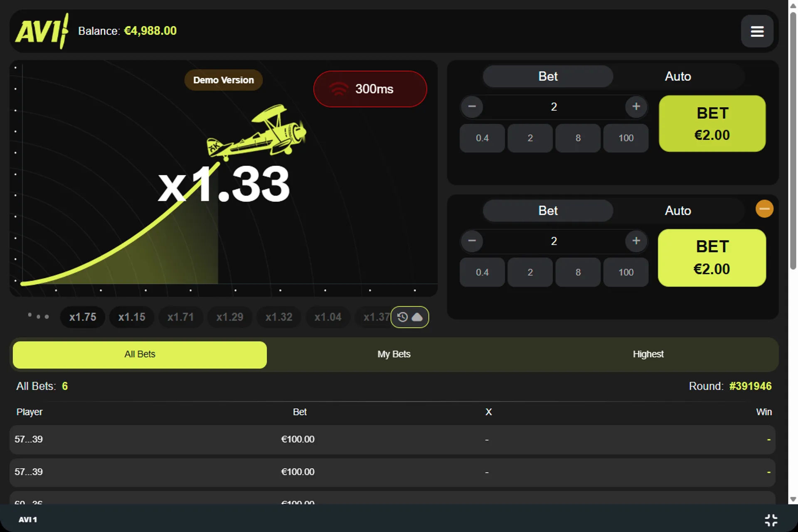798x532 pixels.
Task: Click the x1.04 history multiplier
Action: (x=328, y=317)
